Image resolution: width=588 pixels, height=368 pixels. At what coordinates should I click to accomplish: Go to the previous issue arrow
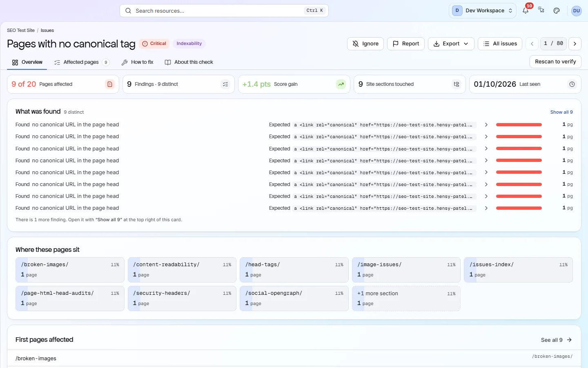[532, 44]
